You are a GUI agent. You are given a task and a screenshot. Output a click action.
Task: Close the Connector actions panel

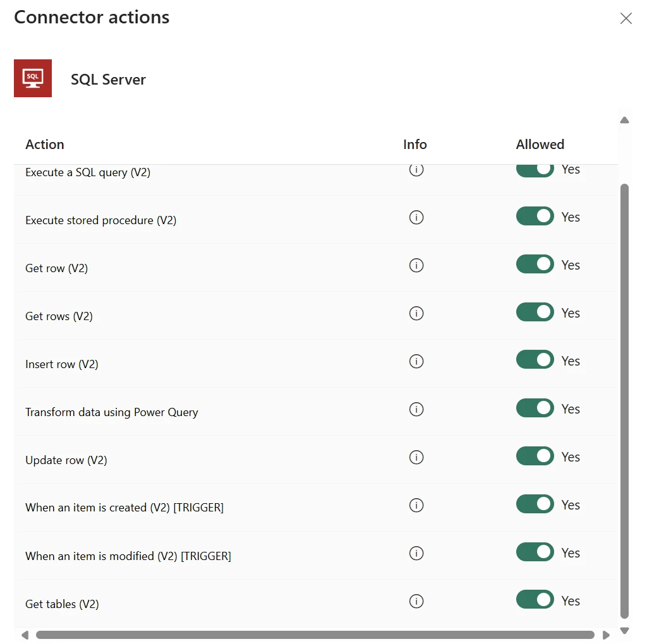click(626, 18)
